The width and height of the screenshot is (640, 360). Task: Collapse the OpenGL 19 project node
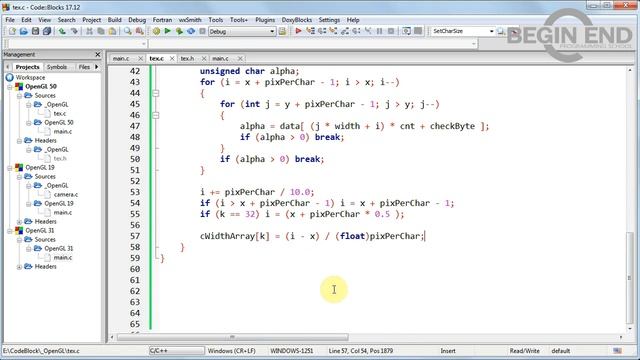pos(10,167)
